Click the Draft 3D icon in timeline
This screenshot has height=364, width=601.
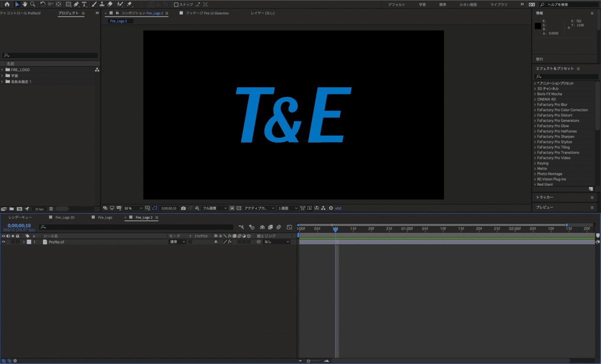pyautogui.click(x=251, y=227)
